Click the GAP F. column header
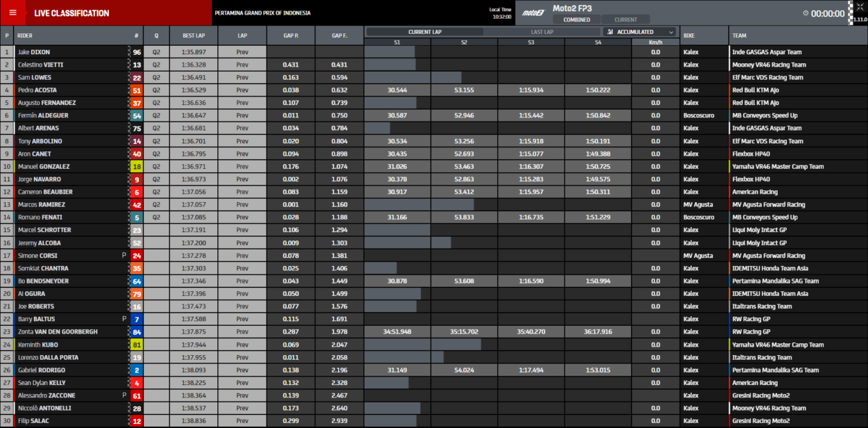The height and width of the screenshot is (428, 868). click(340, 35)
